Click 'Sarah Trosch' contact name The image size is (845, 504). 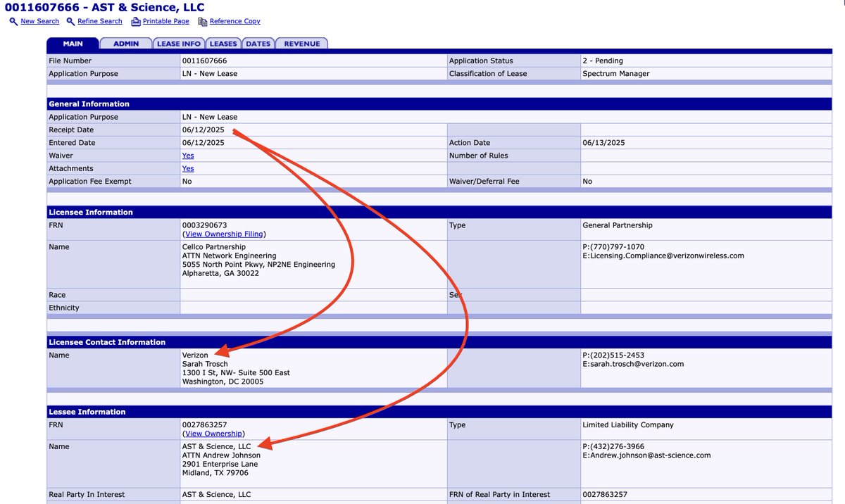[x=205, y=364]
